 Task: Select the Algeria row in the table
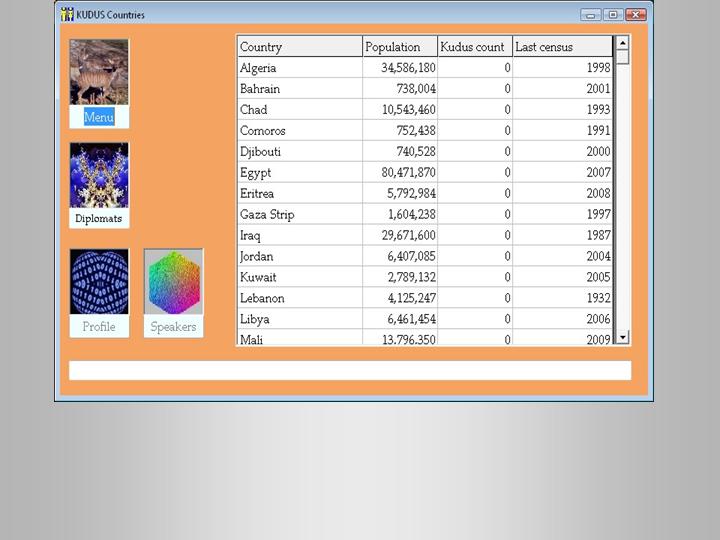point(299,68)
